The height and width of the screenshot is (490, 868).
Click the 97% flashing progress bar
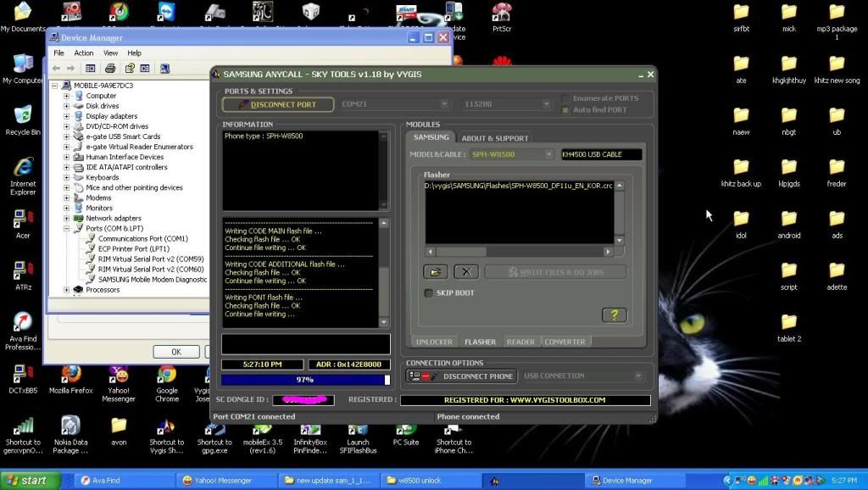click(x=305, y=380)
